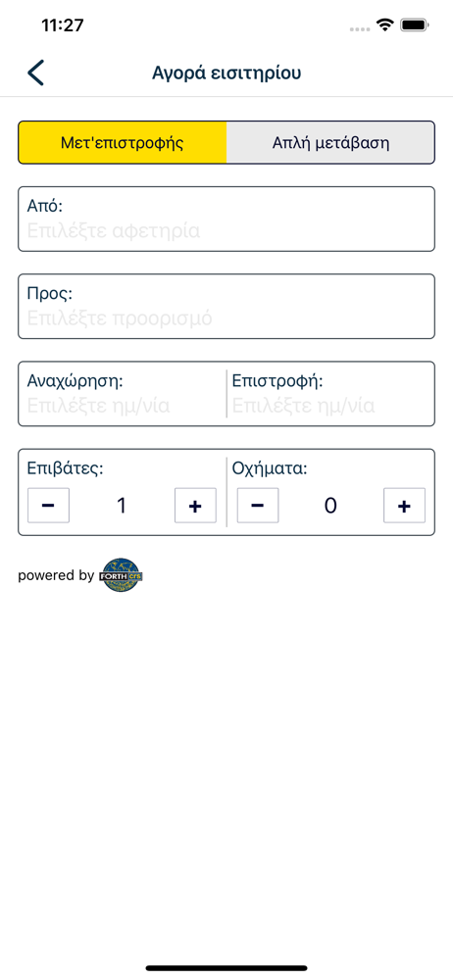This screenshot has width=453, height=980.
Task: Tap the Wi-Fi status icon
Action: [x=384, y=25]
